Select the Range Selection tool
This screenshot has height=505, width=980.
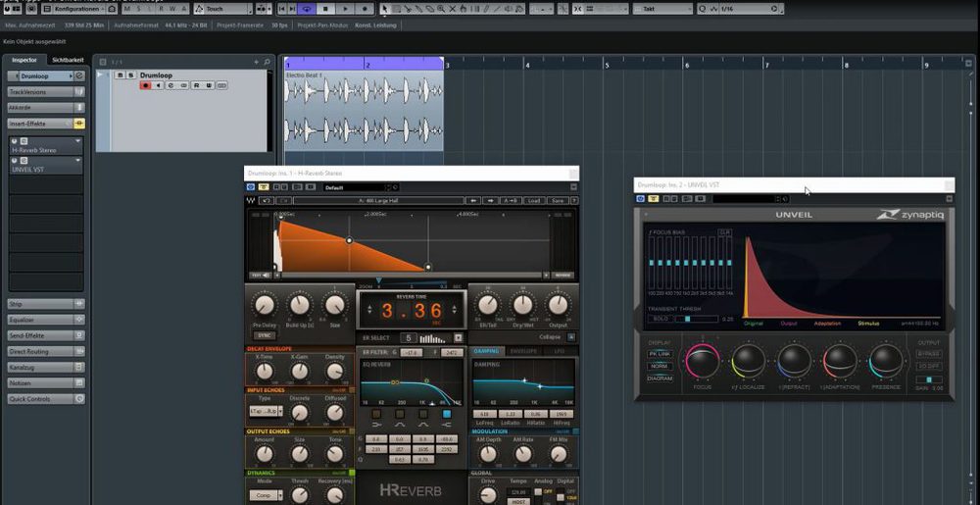pyautogui.click(x=396, y=9)
